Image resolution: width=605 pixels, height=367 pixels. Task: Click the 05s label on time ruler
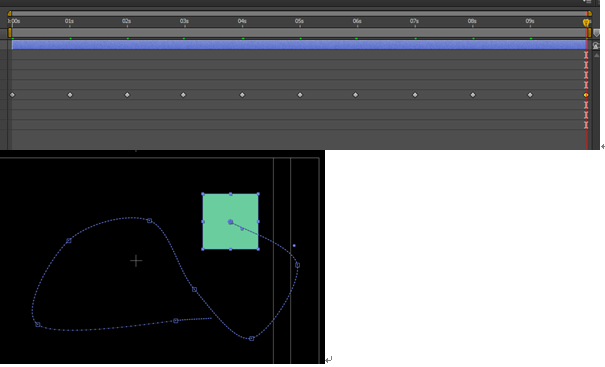click(x=299, y=21)
